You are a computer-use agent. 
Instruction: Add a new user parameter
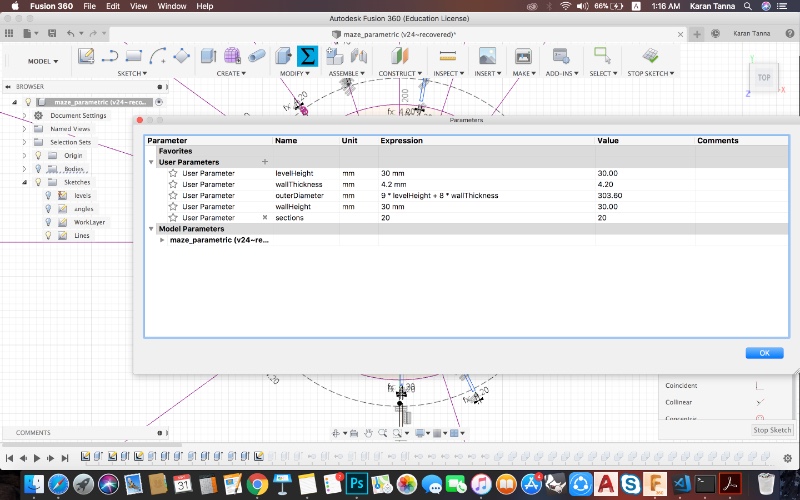(x=265, y=162)
